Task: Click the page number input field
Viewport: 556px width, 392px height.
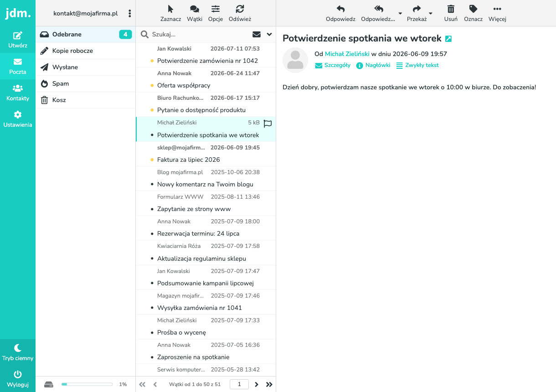Action: [239, 384]
